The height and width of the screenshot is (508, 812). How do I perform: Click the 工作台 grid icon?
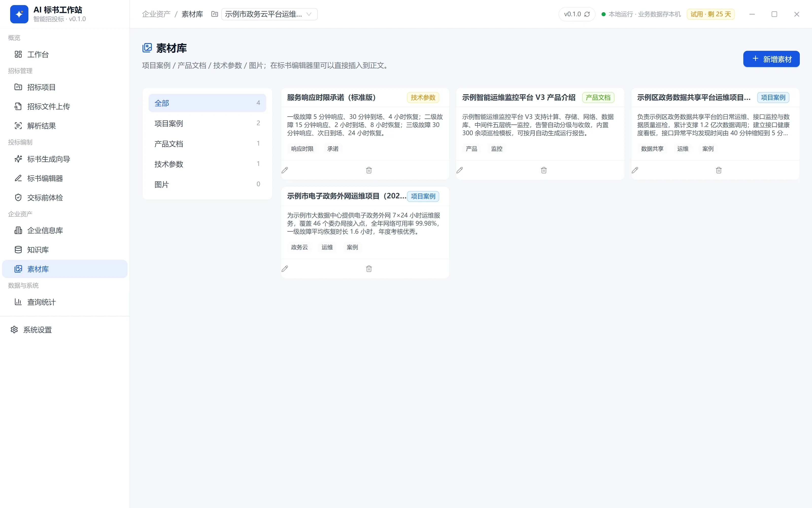click(18, 54)
